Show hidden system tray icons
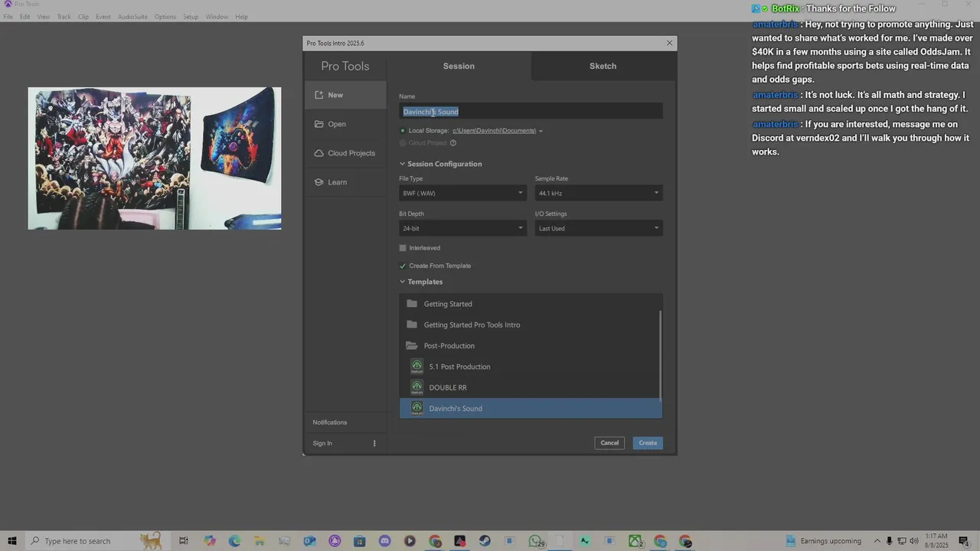Viewport: 980px width, 551px height. pyautogui.click(x=877, y=541)
